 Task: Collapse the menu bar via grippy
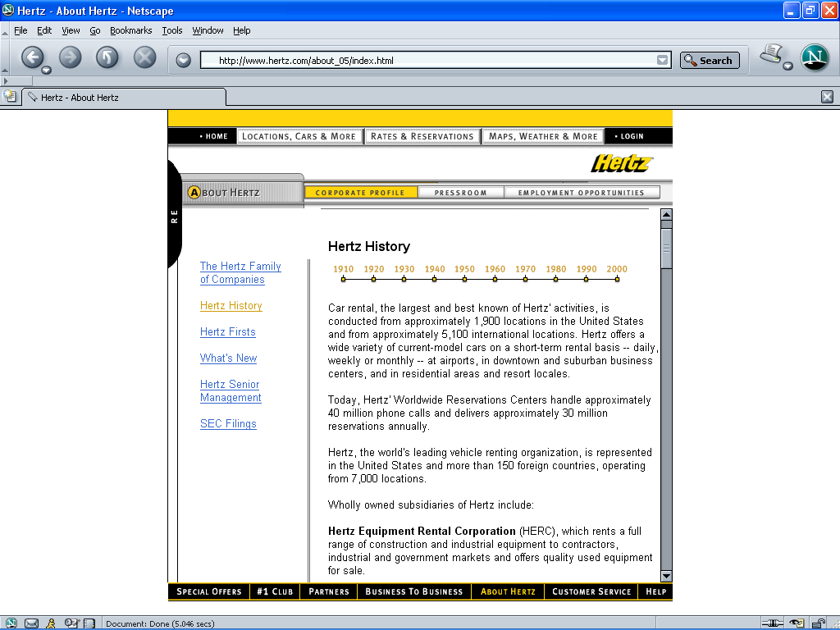point(5,31)
